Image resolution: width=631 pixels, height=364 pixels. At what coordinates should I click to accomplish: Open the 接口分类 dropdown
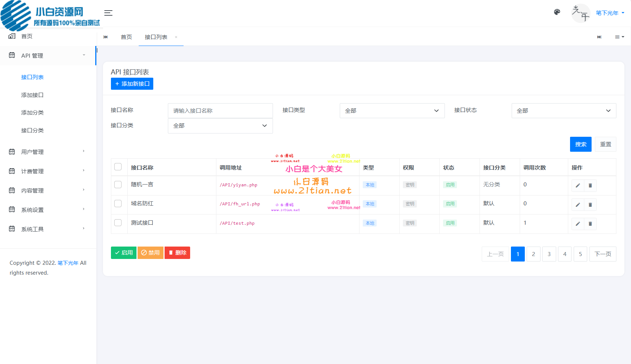coord(220,125)
